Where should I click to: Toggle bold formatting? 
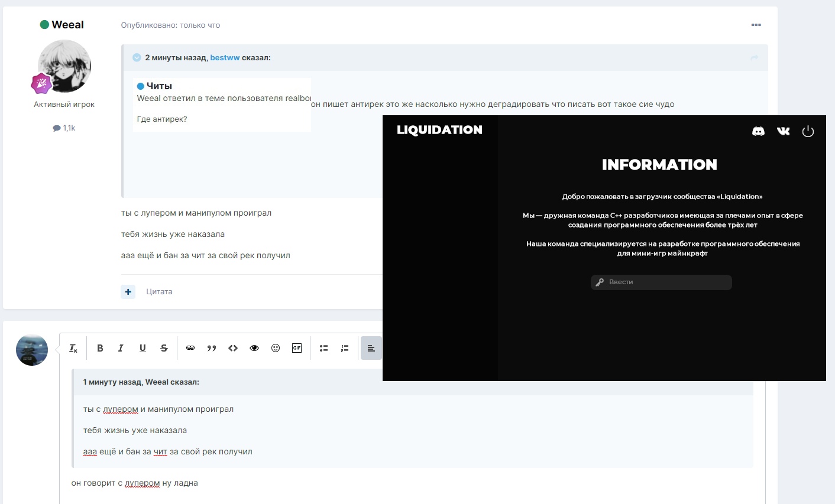(x=100, y=348)
